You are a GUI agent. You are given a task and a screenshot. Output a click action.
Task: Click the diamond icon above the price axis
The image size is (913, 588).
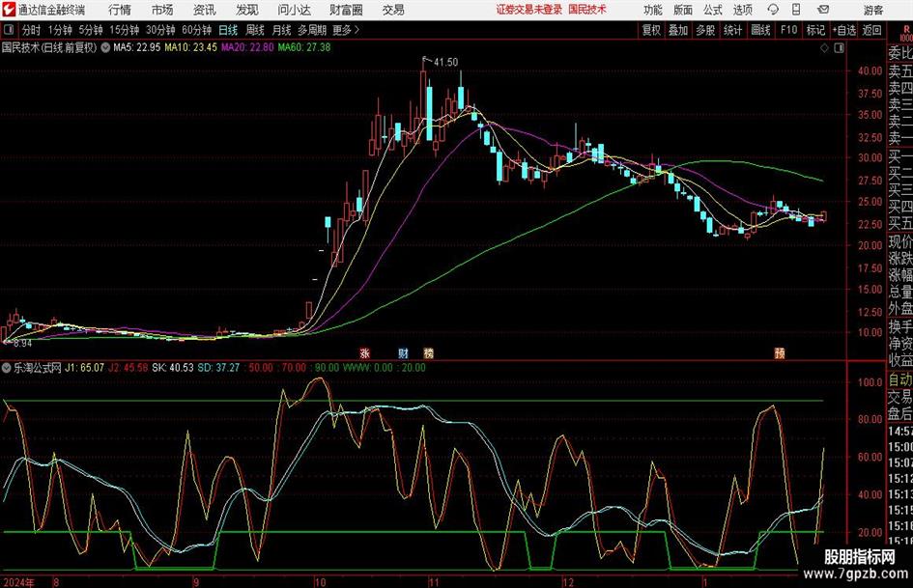824,48
